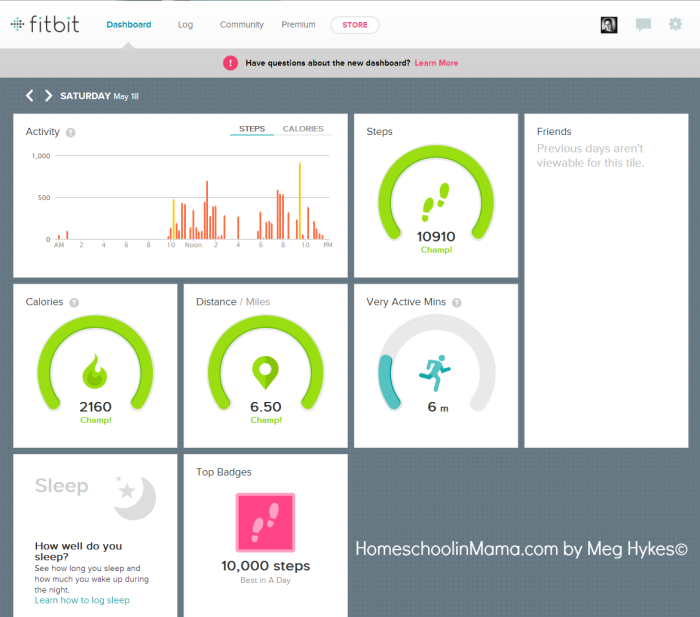This screenshot has width=700, height=617.
Task: Click the moon and star Sleep icon
Action: tap(135, 497)
